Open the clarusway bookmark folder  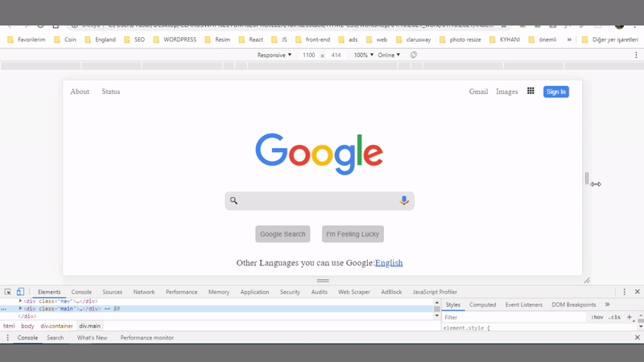pos(413,39)
